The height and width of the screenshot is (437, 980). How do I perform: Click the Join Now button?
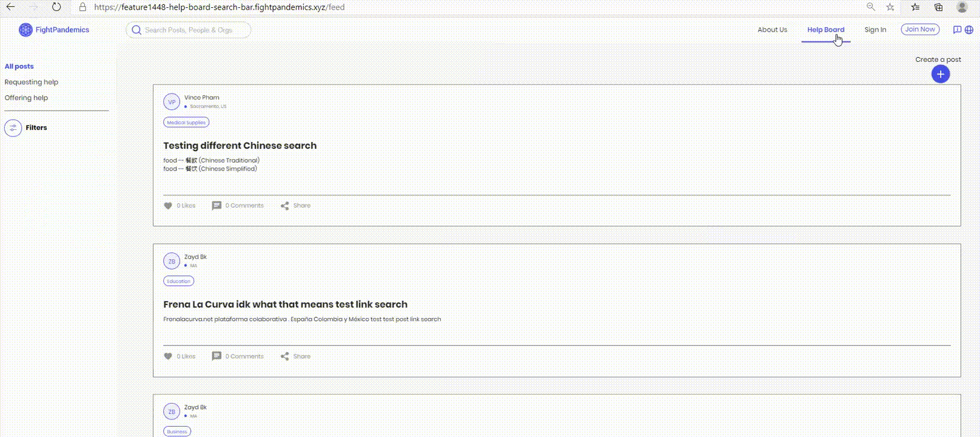[x=920, y=29]
